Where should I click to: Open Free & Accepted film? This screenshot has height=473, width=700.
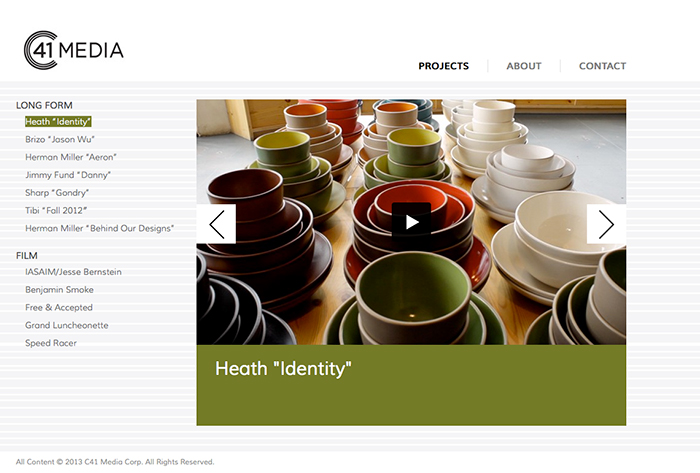coord(59,307)
